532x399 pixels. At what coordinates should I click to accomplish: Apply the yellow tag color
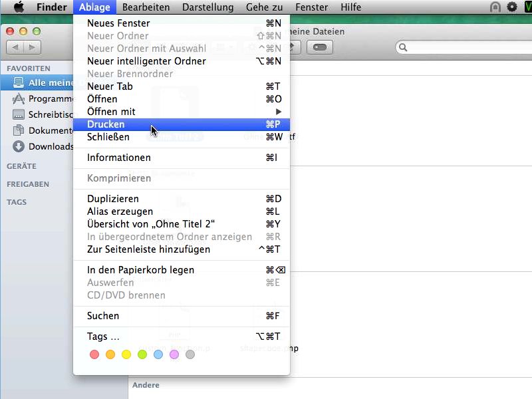coord(126,355)
